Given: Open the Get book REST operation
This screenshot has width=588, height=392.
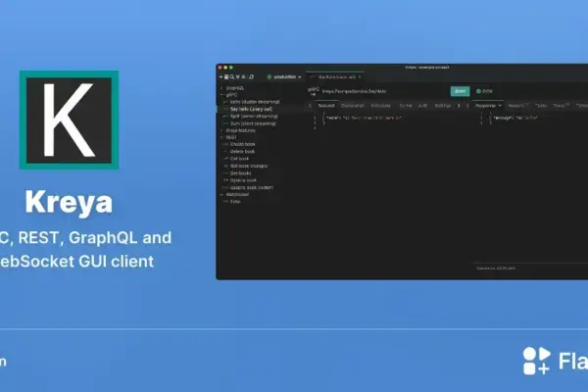Looking at the screenshot, I should click(239, 159).
